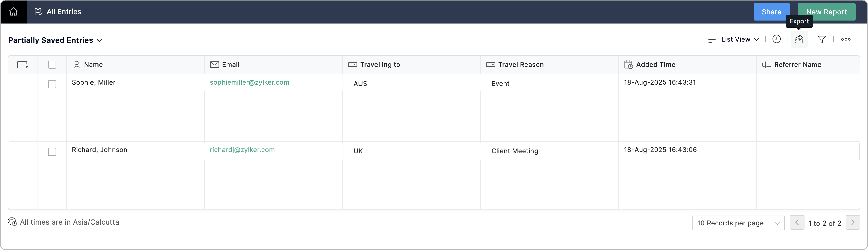Check the Sophie, Miller row checkbox

[x=52, y=84]
